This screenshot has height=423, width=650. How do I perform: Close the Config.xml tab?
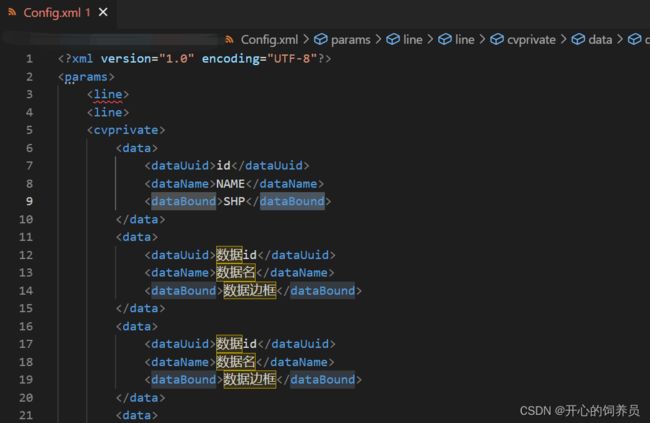point(103,12)
